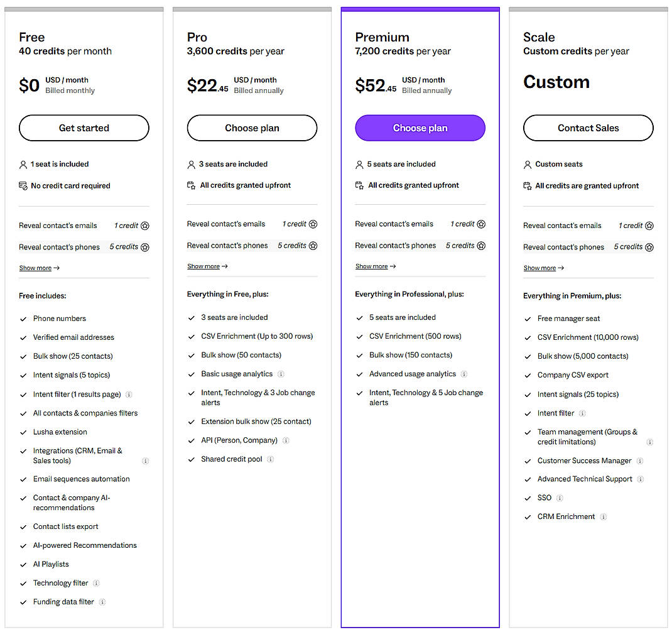672x632 pixels.
Task: Click the Premium plan title heading
Action: point(382,37)
